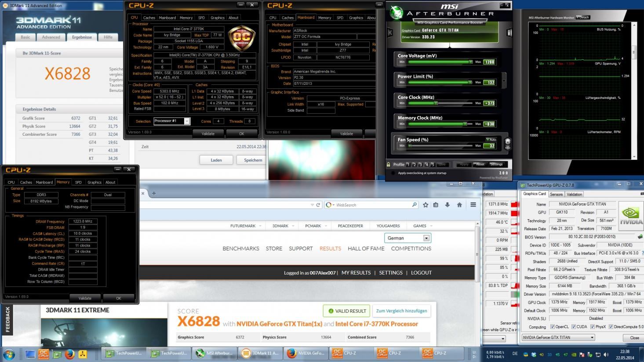Open the Firefox hamburger menu

click(x=473, y=205)
